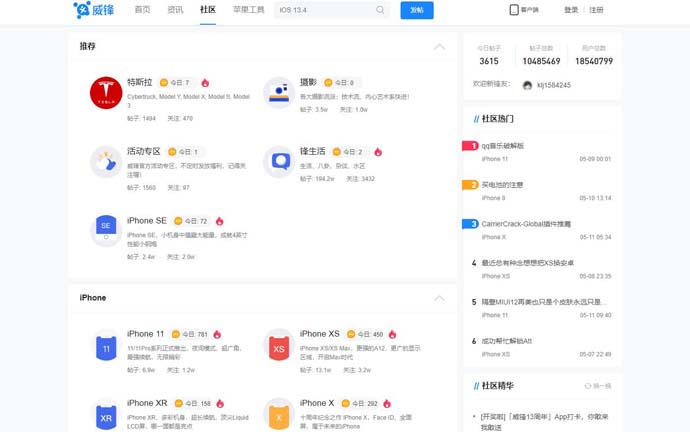690x432 pixels.
Task: Click the mobile client phone icon
Action: coord(514,10)
